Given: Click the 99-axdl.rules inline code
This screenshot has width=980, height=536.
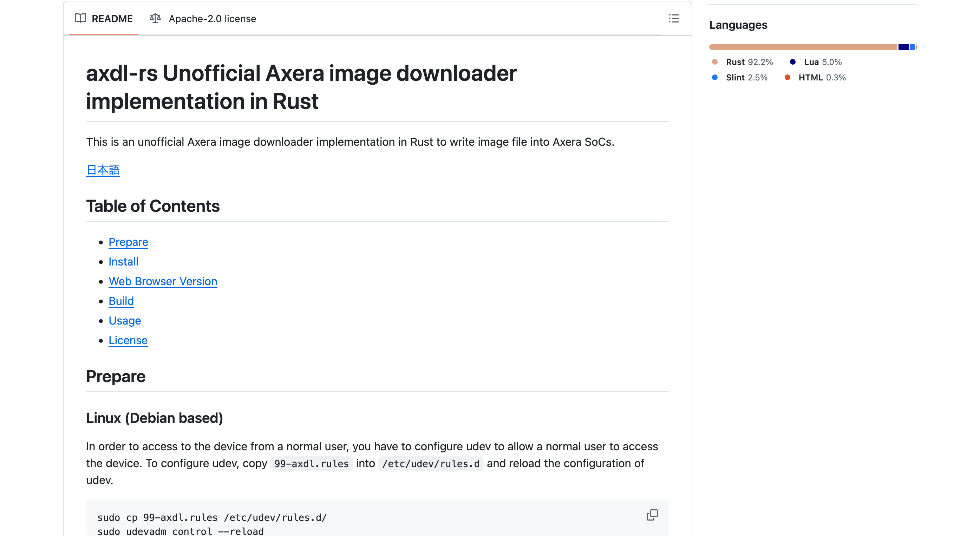Looking at the screenshot, I should pos(312,464).
